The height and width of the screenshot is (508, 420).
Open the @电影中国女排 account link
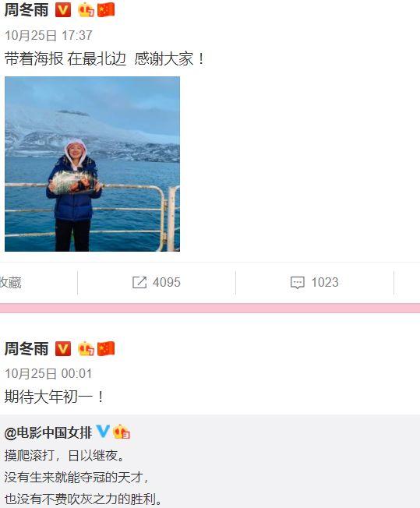pos(48,432)
